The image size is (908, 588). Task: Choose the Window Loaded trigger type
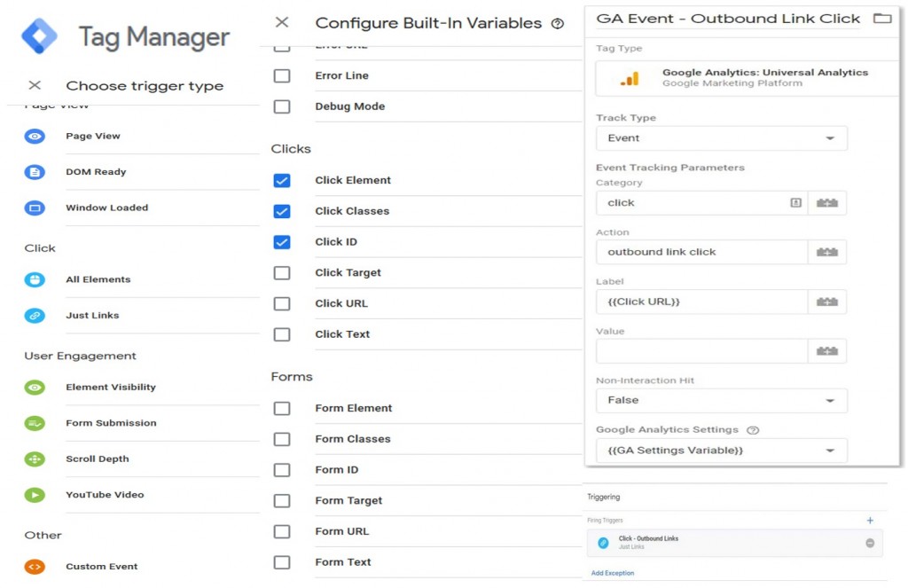[106, 208]
